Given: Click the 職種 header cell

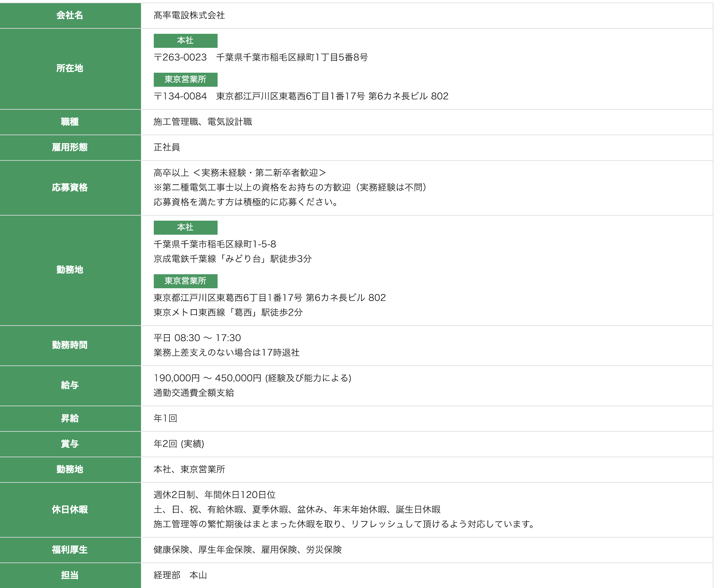Looking at the screenshot, I should click(x=70, y=121).
